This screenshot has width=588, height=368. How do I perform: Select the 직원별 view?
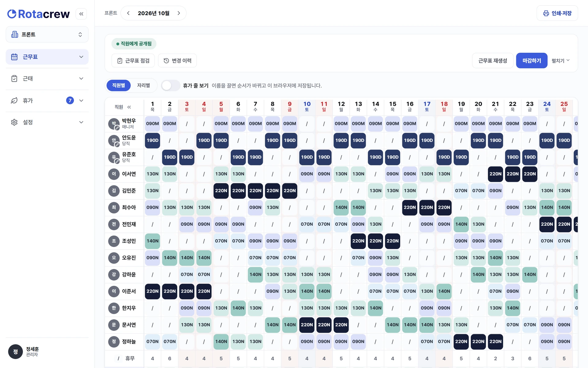(x=119, y=86)
